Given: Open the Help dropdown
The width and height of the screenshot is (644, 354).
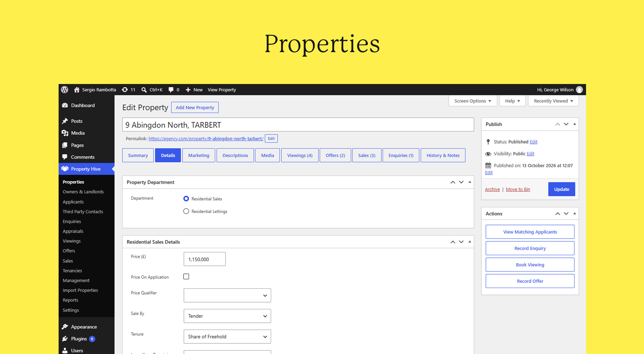Looking at the screenshot, I should tap(512, 101).
